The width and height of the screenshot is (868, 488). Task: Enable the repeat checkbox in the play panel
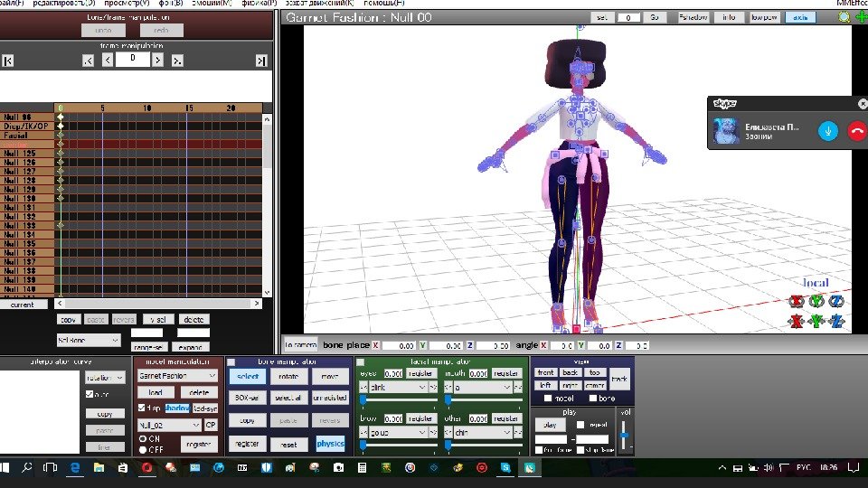(x=580, y=425)
